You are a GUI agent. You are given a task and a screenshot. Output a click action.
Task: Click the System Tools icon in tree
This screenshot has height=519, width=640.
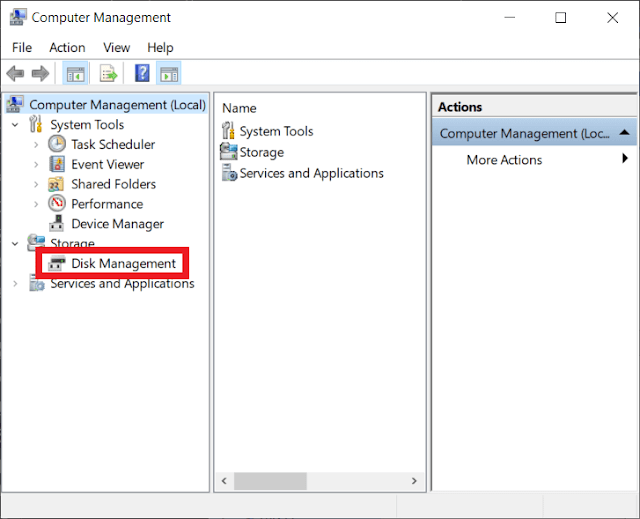[x=36, y=124]
